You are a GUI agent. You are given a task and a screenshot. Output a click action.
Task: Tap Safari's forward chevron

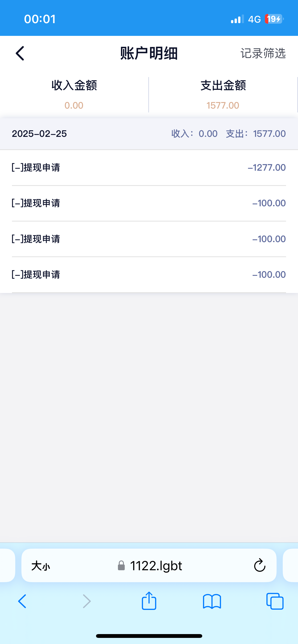pos(87,602)
